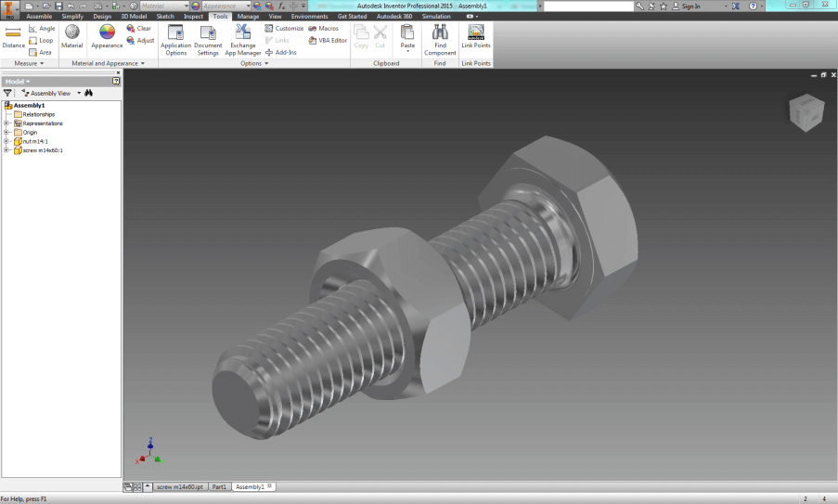This screenshot has height=504, width=838.
Task: Switch to screw m14x60.ipt document tab
Action: click(180, 487)
